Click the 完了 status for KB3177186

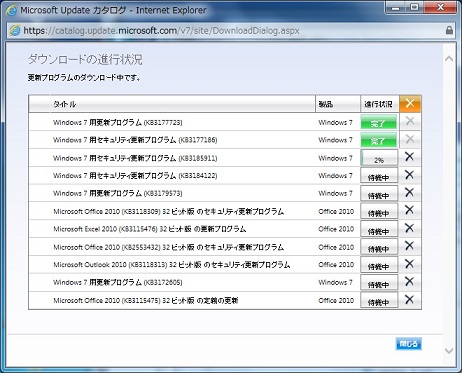pyautogui.click(x=379, y=140)
